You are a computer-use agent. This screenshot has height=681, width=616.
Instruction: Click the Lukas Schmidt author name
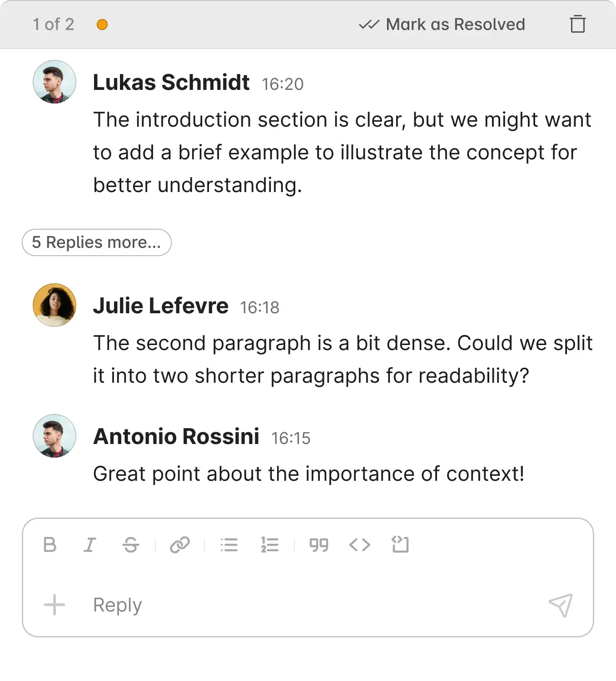[171, 83]
